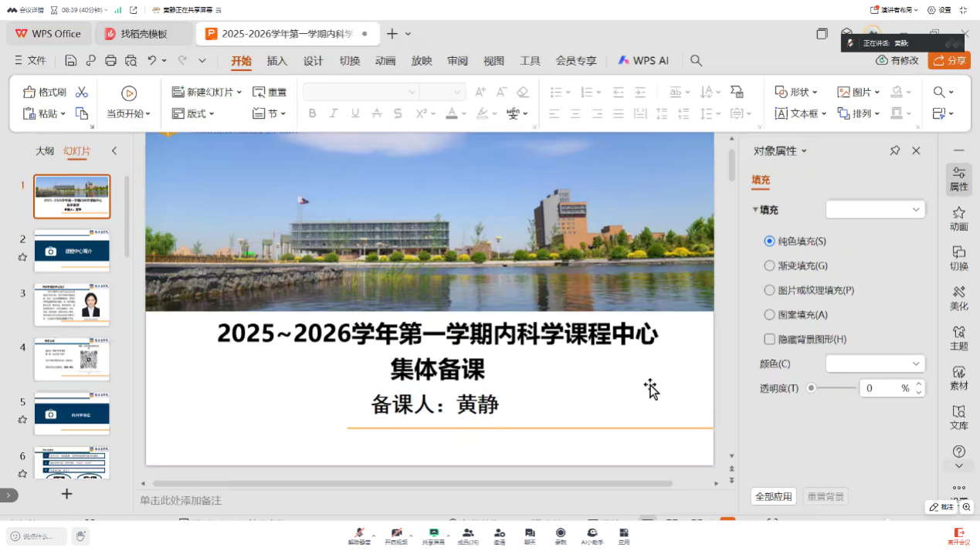Enable Hide Background Graphics (隐藏背景图形) checkbox
This screenshot has width=980, height=551.
769,339
